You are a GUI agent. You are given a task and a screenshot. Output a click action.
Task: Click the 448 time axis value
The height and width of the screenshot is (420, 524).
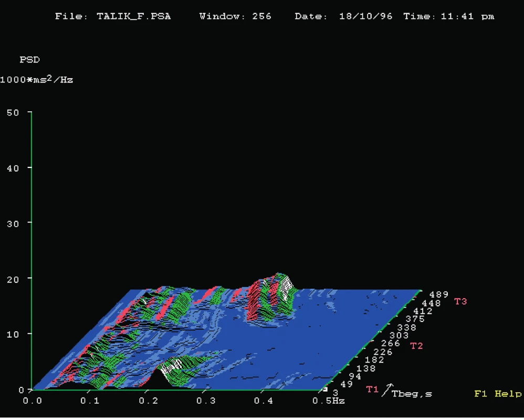[431, 303]
